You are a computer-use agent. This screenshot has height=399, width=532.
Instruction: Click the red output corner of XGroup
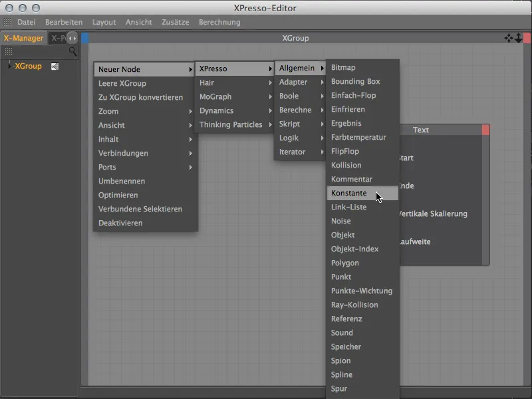[527, 38]
